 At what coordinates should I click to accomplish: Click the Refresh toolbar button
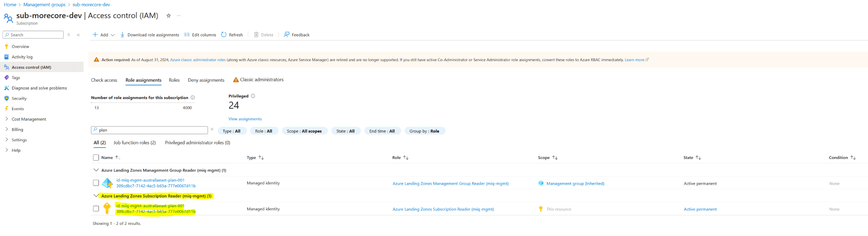tap(232, 35)
